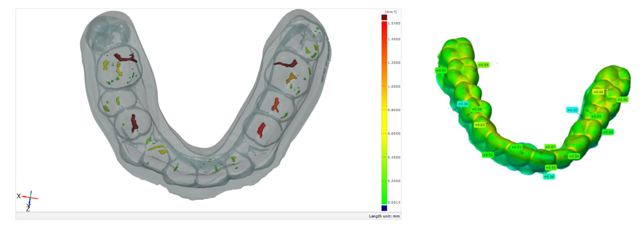Select the +0.57 deviation label
644x231 pixels.
(550, 147)
